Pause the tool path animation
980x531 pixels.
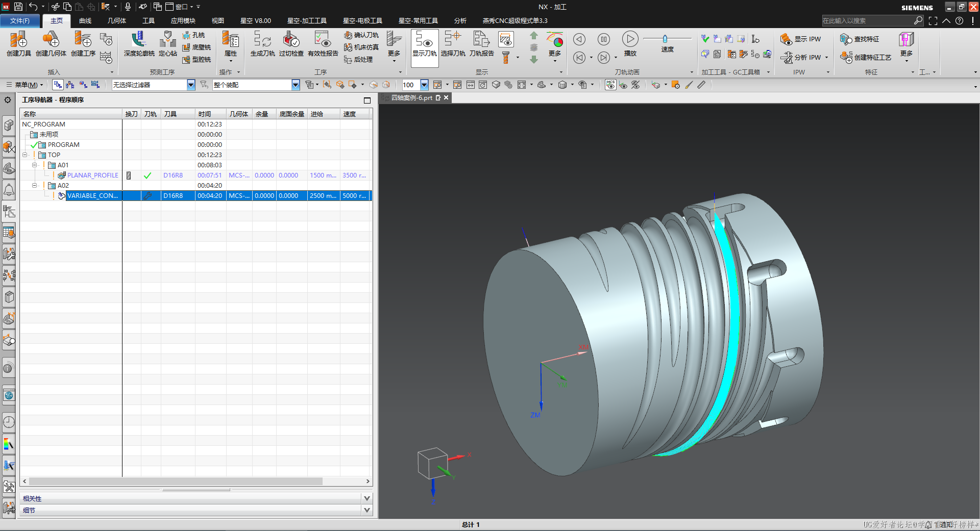pyautogui.click(x=604, y=39)
